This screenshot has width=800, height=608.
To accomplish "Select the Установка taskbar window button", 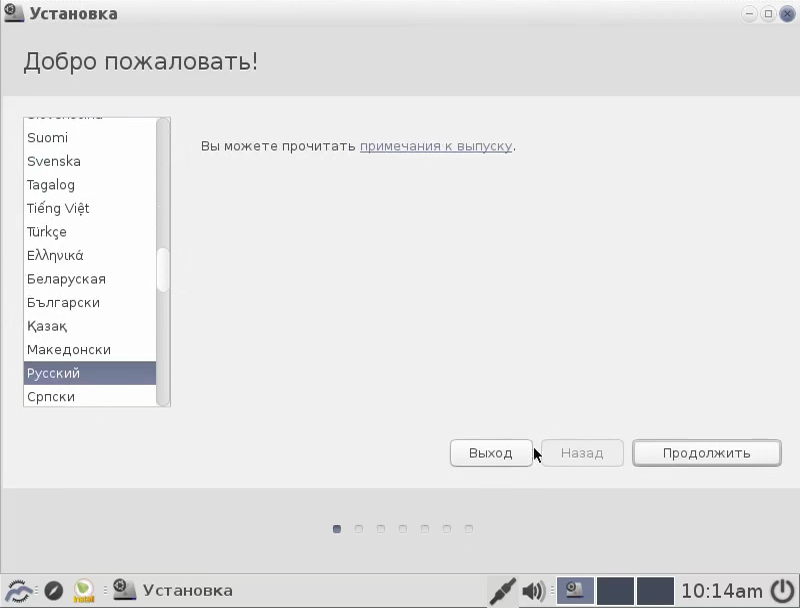I will [173, 591].
